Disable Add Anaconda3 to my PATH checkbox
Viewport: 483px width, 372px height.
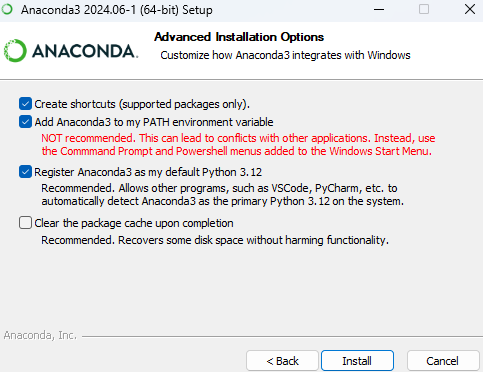tap(25, 122)
